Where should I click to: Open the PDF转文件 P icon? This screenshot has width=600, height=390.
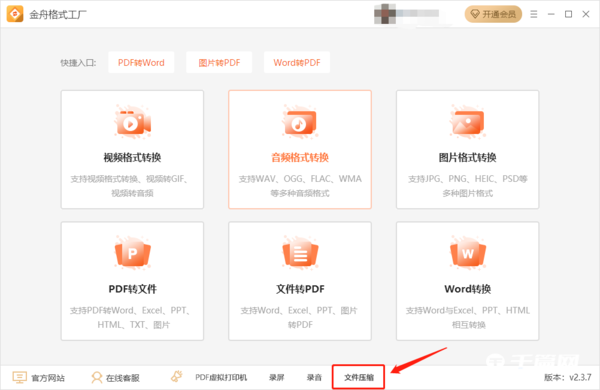[x=132, y=253]
